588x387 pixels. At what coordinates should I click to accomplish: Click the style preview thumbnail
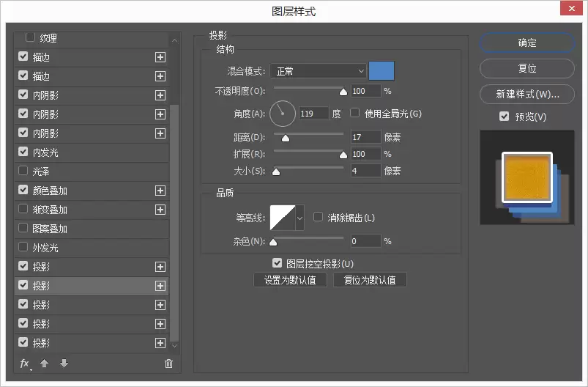[x=527, y=177]
